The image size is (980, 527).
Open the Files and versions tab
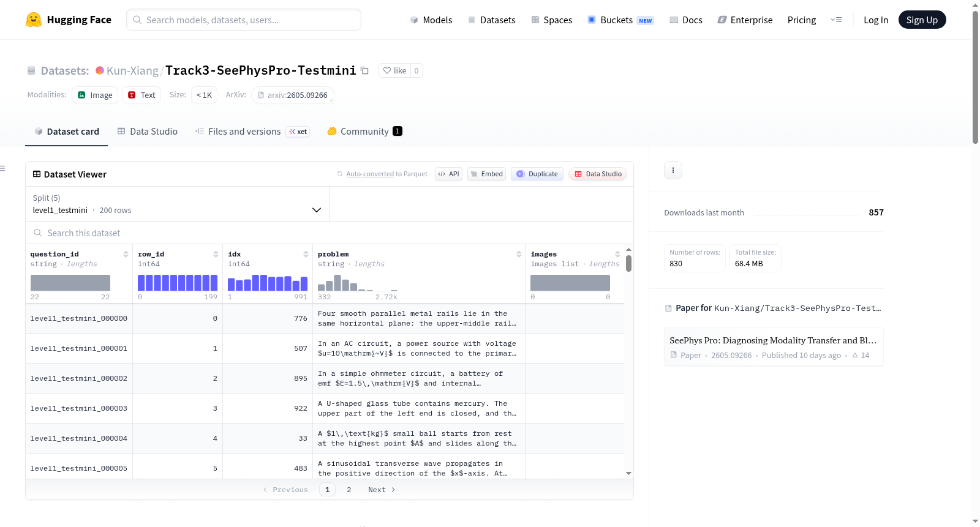point(252,131)
